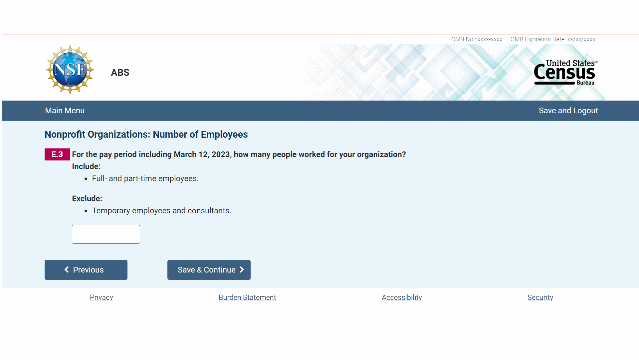639x360 pixels.
Task: Click the Nonprofit Organizations: Number of Employees heading
Action: coord(146,135)
